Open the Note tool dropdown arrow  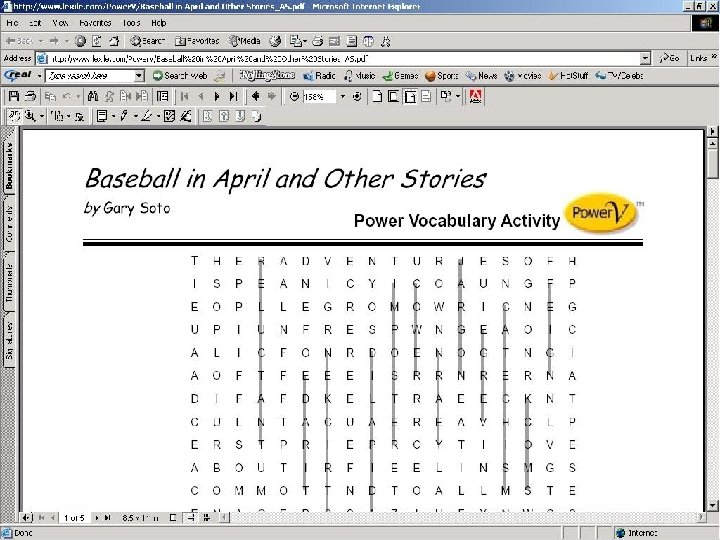coord(113,116)
